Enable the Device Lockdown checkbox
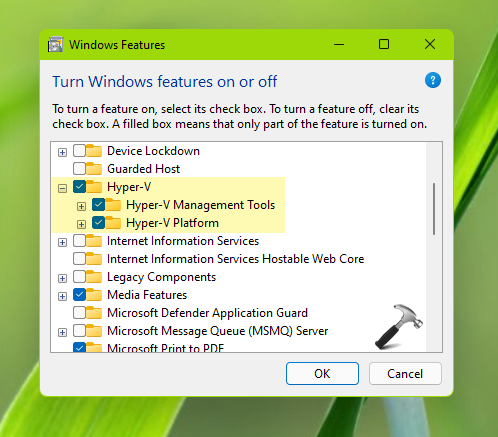This screenshot has width=498, height=437. pyautogui.click(x=79, y=151)
